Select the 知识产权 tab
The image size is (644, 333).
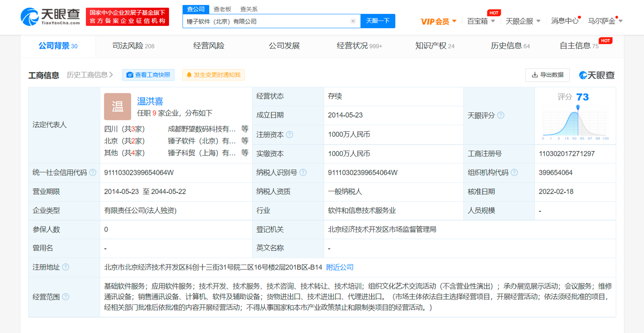click(435, 46)
